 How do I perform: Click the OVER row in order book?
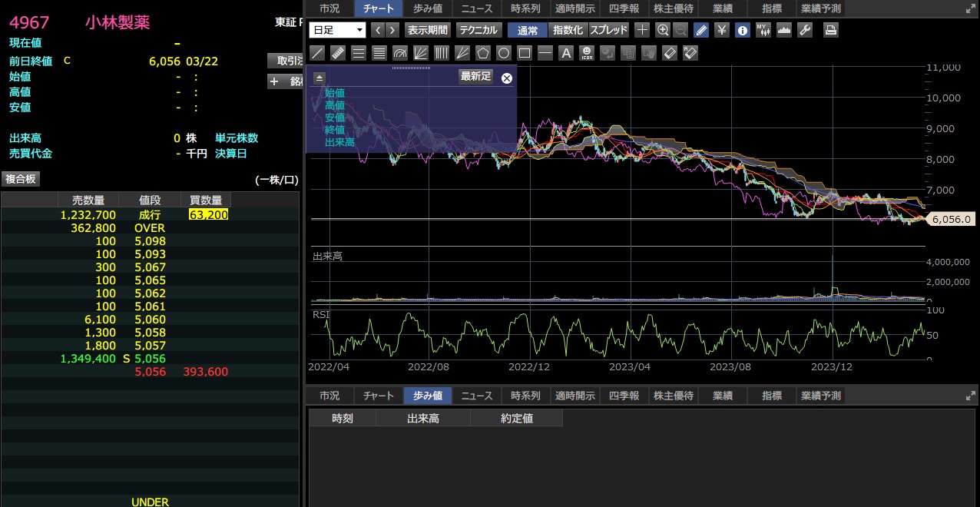(150, 228)
